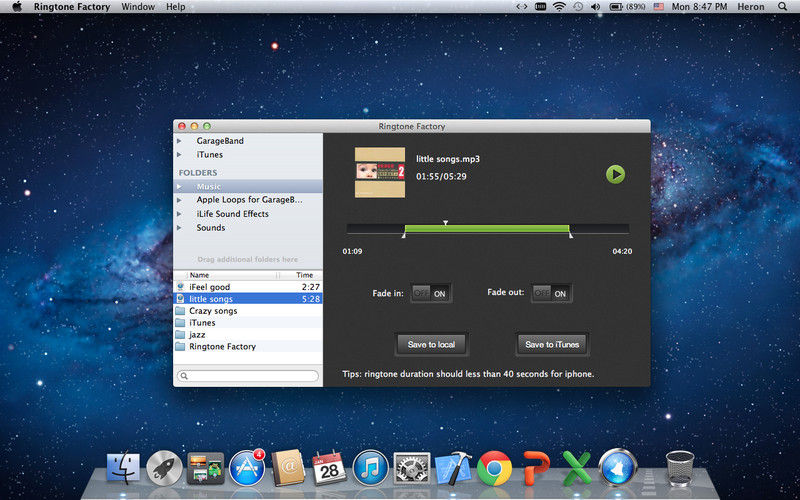Open Calendar from the Dock
The height and width of the screenshot is (500, 800).
(329, 468)
